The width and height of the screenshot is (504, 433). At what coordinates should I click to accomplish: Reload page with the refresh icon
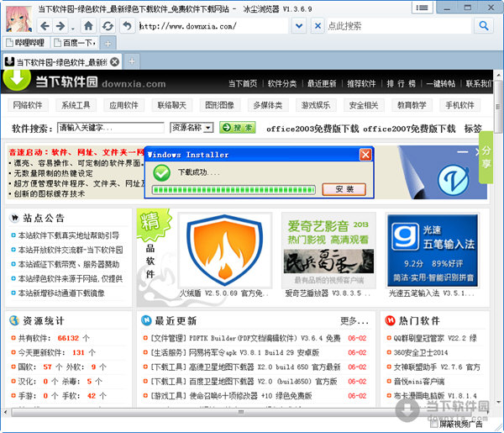[108, 26]
